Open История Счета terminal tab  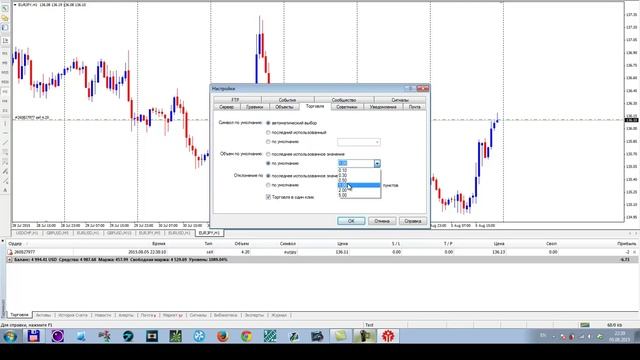coord(73,316)
